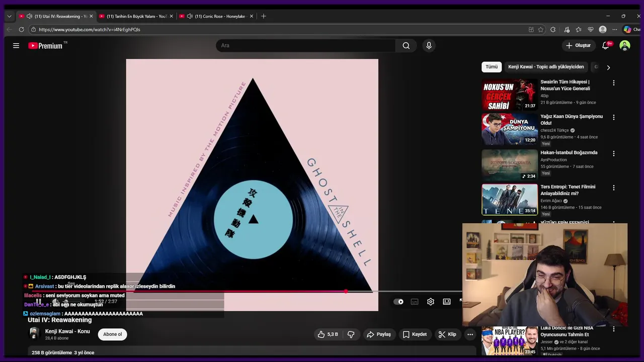644x362 pixels.
Task: Open the NBA Player video thumbnail
Action: pos(510,340)
